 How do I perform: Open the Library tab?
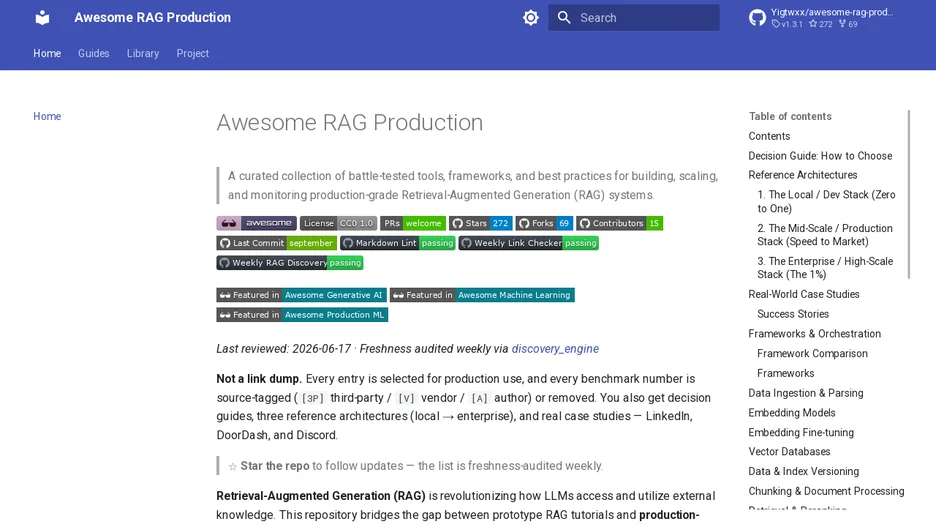point(143,53)
